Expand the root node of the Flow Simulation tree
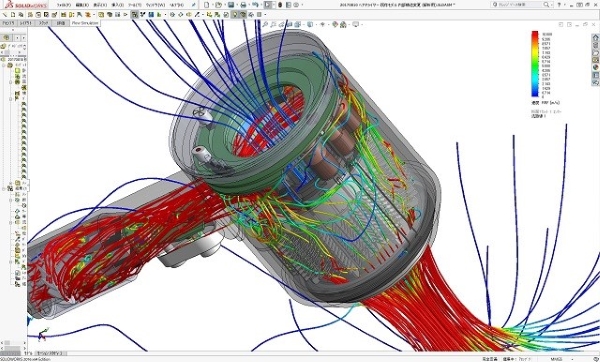The image size is (600, 362). click(4, 65)
